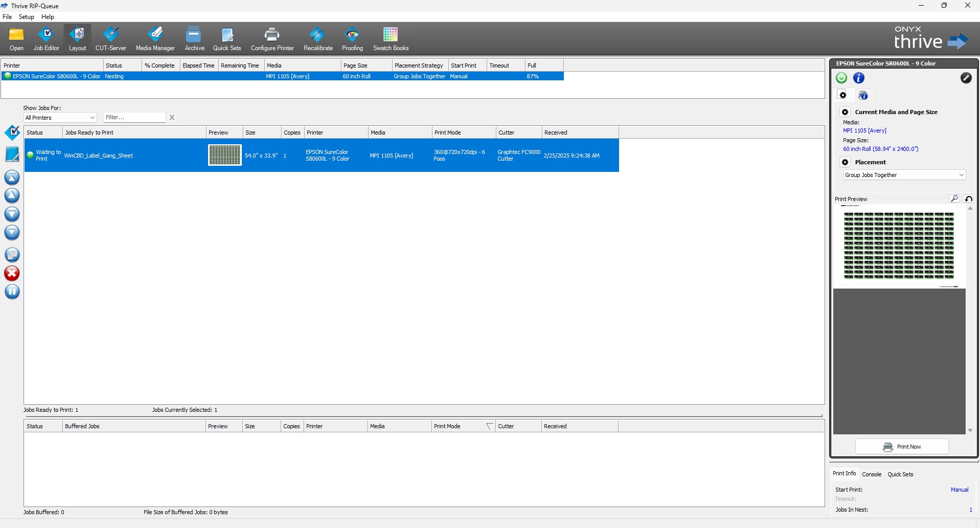Open the File menu
This screenshot has height=528, width=980.
click(x=7, y=17)
